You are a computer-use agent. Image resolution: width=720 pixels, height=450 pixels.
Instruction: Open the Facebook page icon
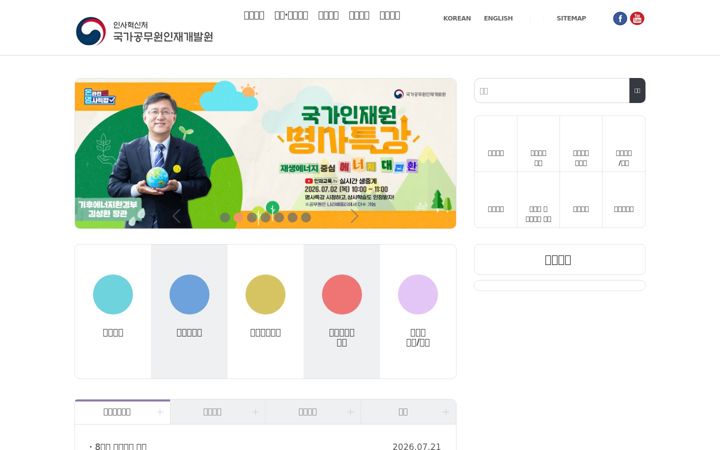coord(620,18)
